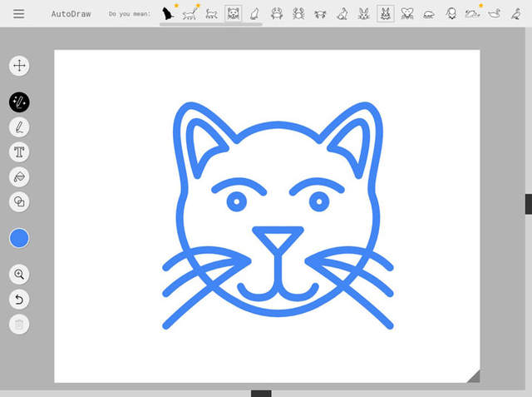Click the dark handle at bottom edge
Viewport: 532px width, 397px height.
click(x=261, y=393)
